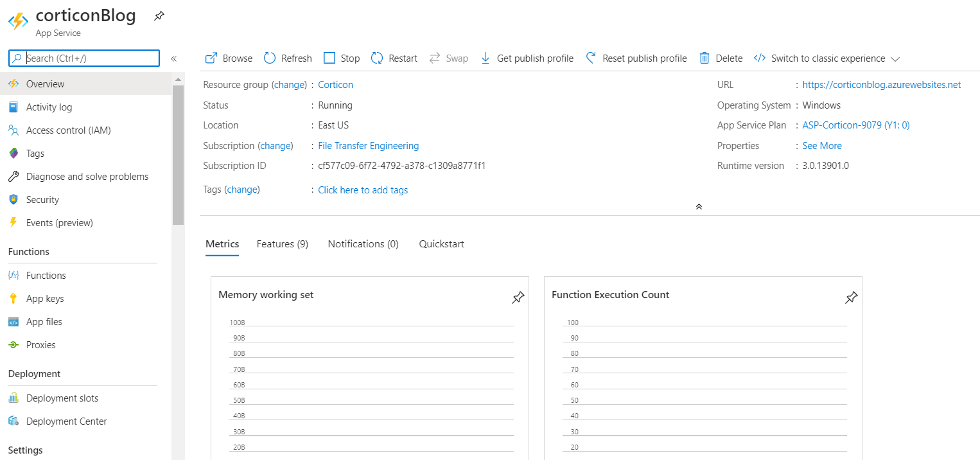Open the File Transfer Engineering subscription
The image size is (980, 460).
coord(368,146)
